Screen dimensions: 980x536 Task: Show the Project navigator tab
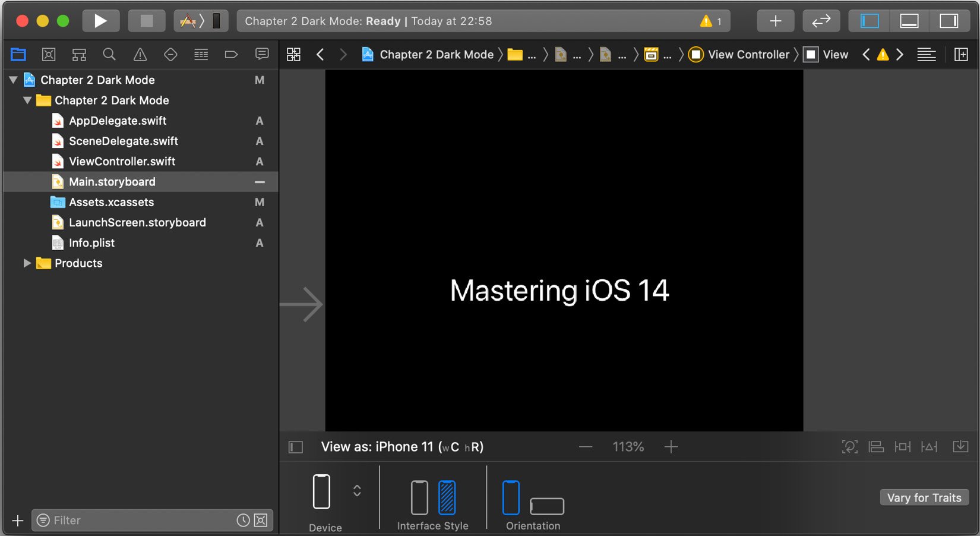click(18, 55)
